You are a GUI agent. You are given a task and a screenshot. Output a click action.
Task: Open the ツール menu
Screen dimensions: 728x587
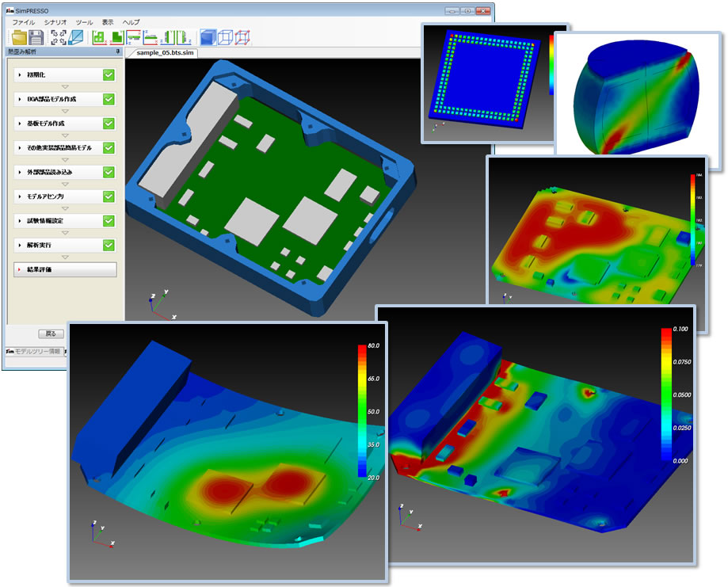pos(84,23)
